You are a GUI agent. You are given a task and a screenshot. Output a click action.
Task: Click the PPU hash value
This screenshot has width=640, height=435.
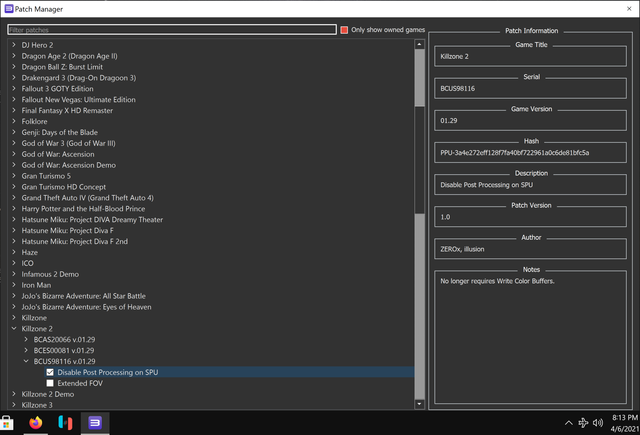pos(515,153)
